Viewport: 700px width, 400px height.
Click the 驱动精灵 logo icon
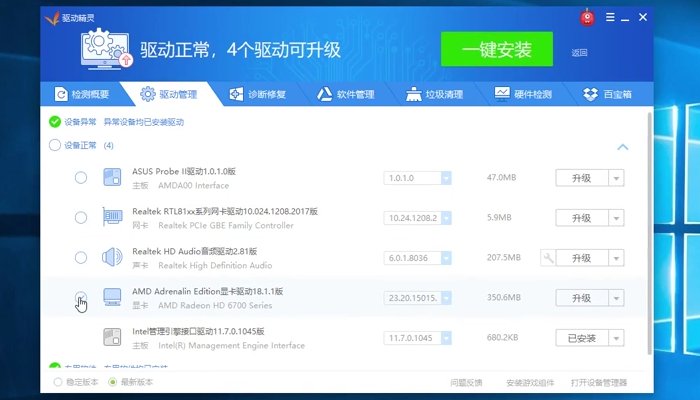tap(52, 18)
